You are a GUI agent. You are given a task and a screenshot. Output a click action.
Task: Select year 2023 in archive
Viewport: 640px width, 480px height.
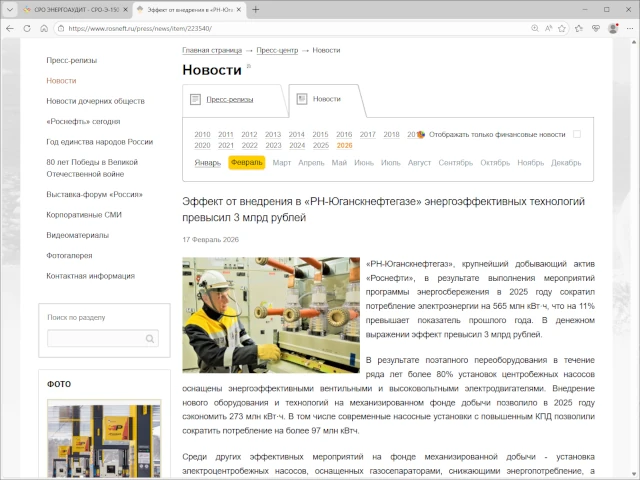coord(273,145)
